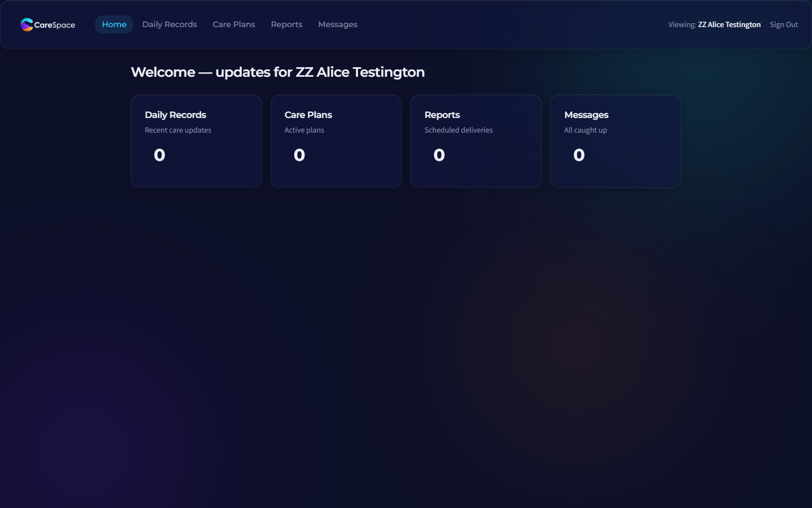Select the Home navigation tab

(114, 24)
